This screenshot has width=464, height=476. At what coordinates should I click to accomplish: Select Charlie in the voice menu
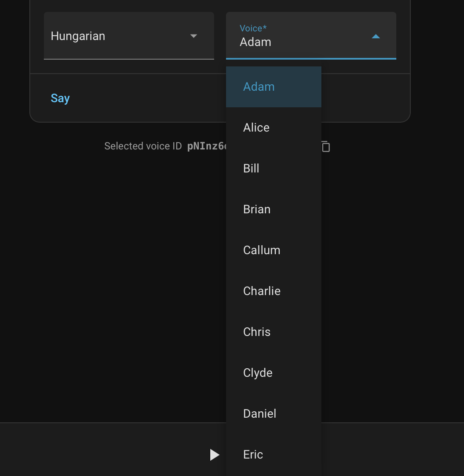[261, 291]
